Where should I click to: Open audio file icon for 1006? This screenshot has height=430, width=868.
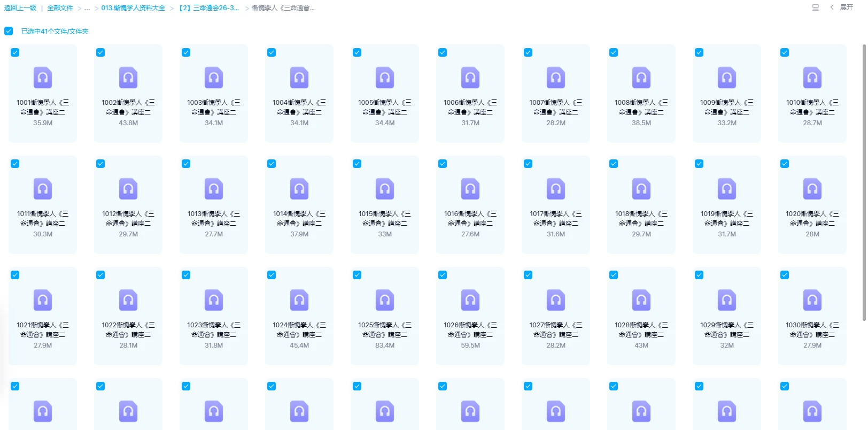470,78
